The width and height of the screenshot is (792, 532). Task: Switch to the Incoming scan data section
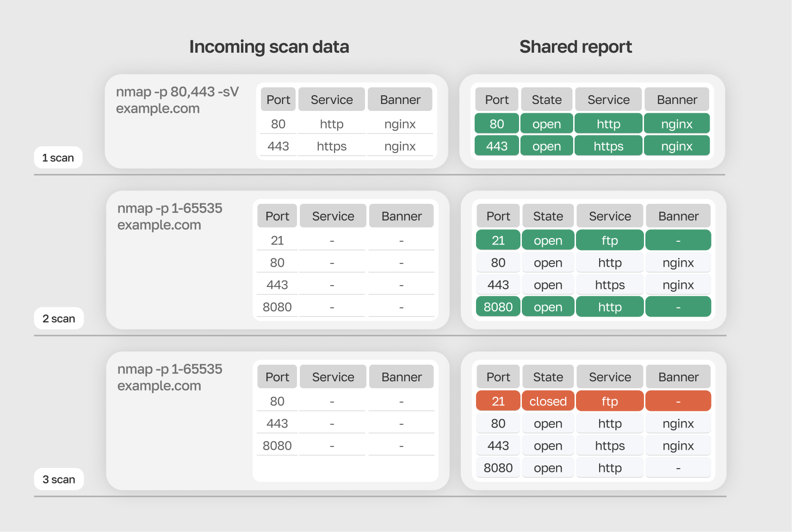269,46
